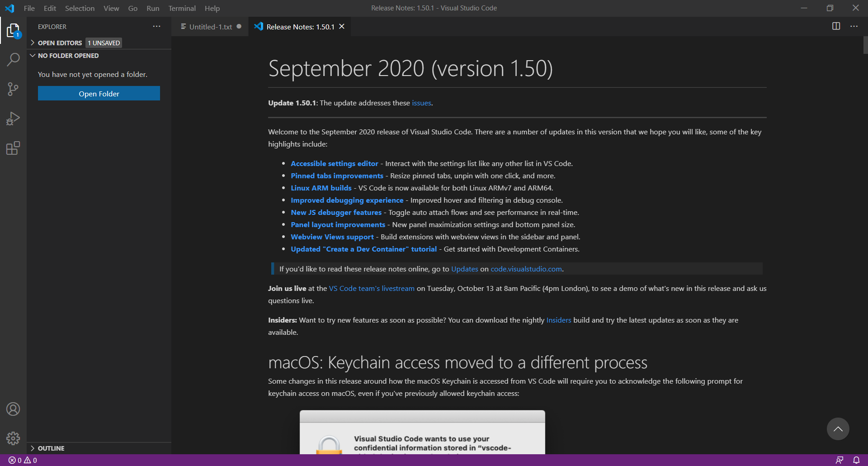
Task: Expand the Outline section
Action: [x=99, y=448]
